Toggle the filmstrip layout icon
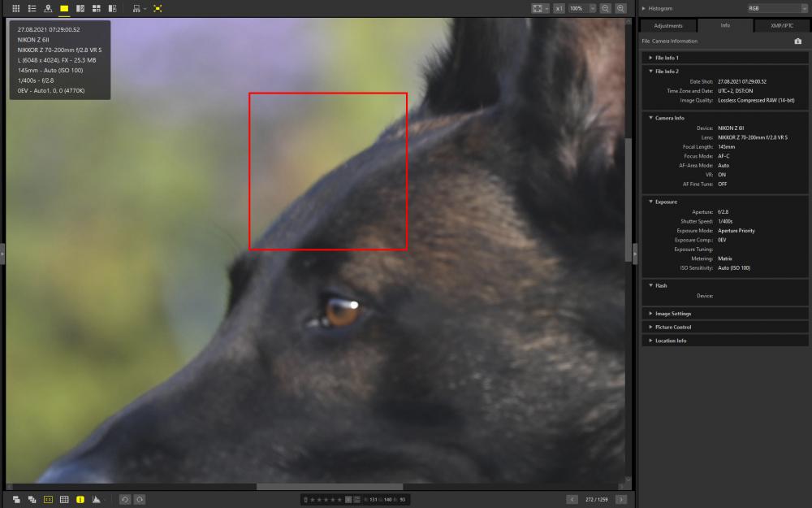Image resolution: width=812 pixels, height=508 pixels. pyautogui.click(x=136, y=8)
